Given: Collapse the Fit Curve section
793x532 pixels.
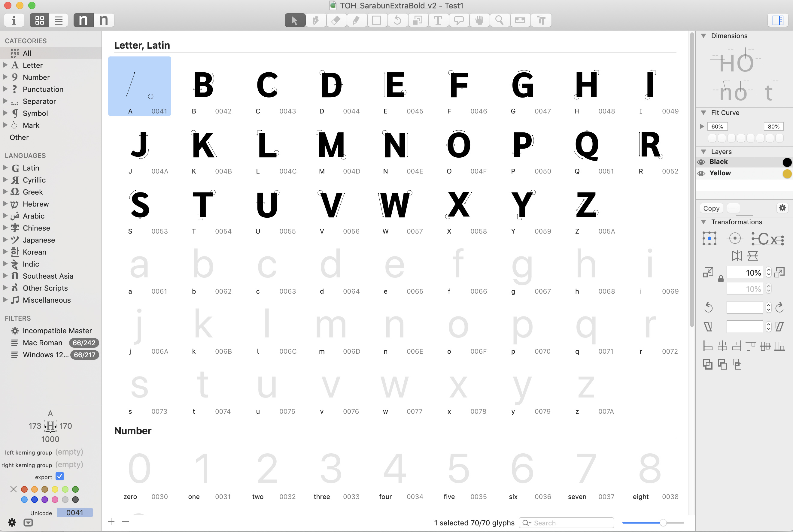Looking at the screenshot, I should point(703,113).
